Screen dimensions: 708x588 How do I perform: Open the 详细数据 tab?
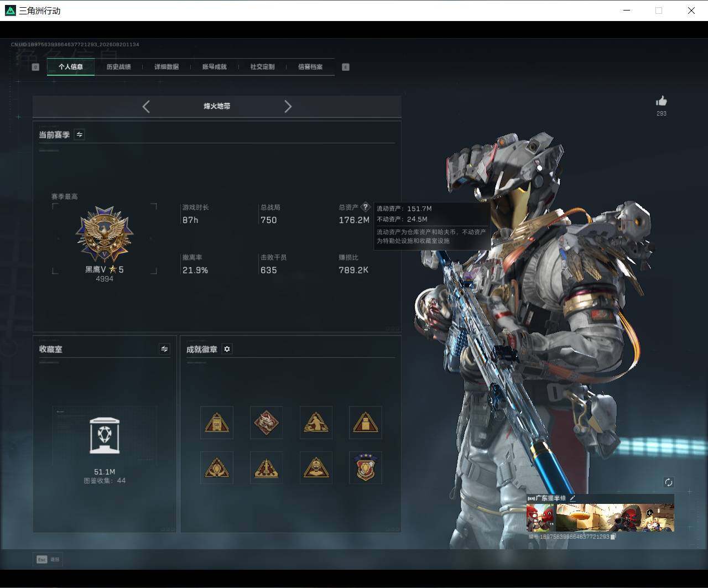(x=166, y=67)
